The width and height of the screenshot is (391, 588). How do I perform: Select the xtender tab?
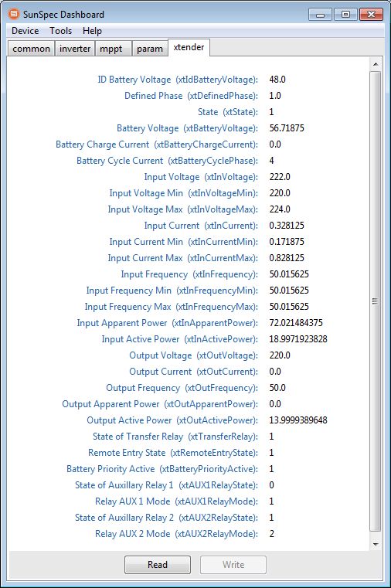click(x=189, y=48)
